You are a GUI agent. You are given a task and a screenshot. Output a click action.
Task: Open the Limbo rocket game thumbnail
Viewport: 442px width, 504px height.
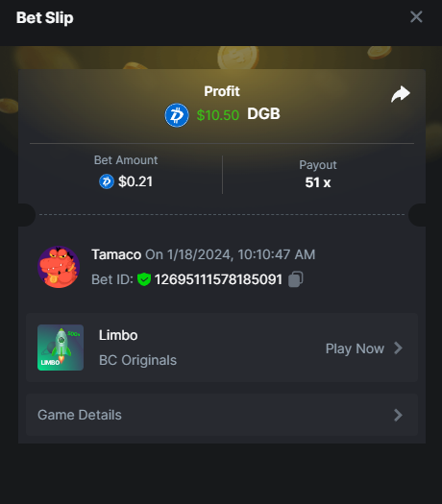click(x=61, y=348)
